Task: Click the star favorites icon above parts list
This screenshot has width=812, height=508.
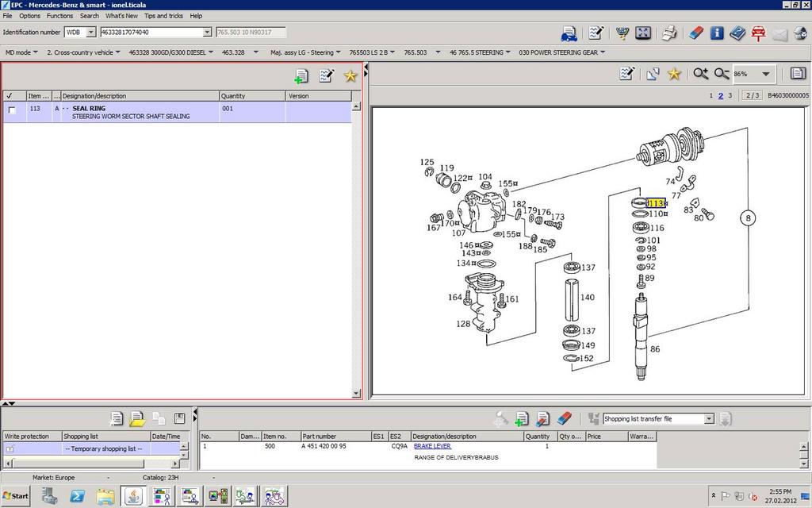Action: tap(350, 76)
